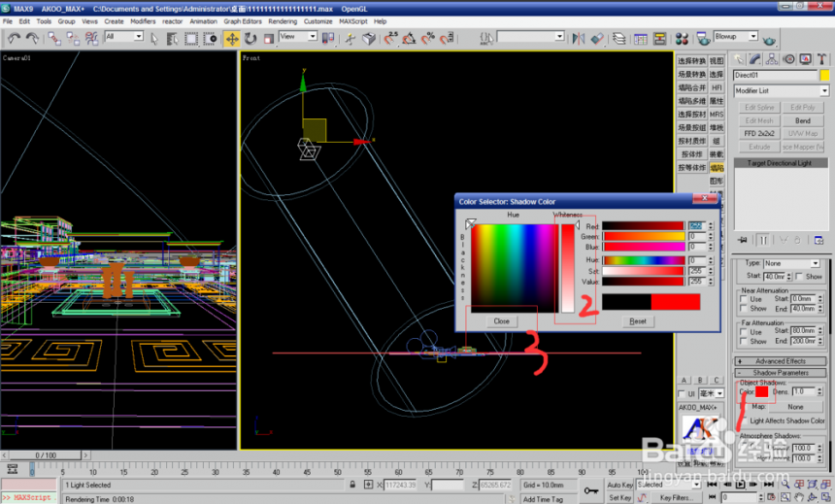This screenshot has height=504, width=835.
Task: Toggle the UI checkbox in AKOO panel
Action: pos(681,393)
